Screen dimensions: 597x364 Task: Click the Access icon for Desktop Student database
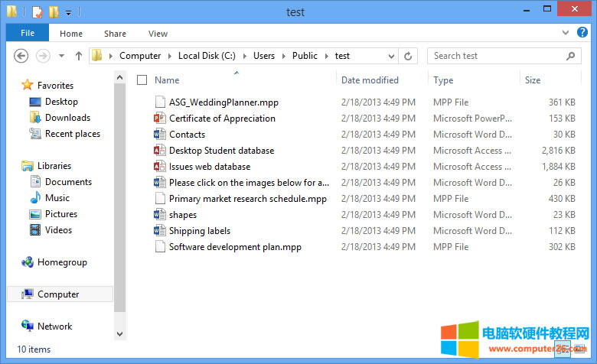click(160, 151)
